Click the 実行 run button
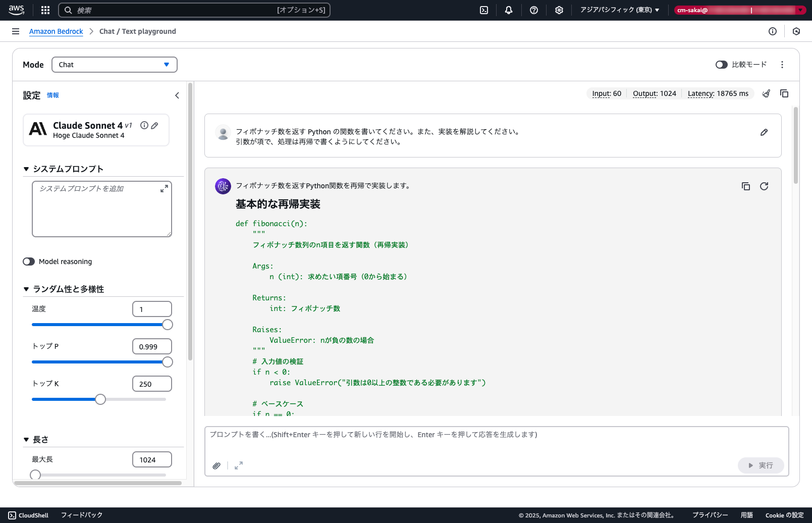 (761, 465)
